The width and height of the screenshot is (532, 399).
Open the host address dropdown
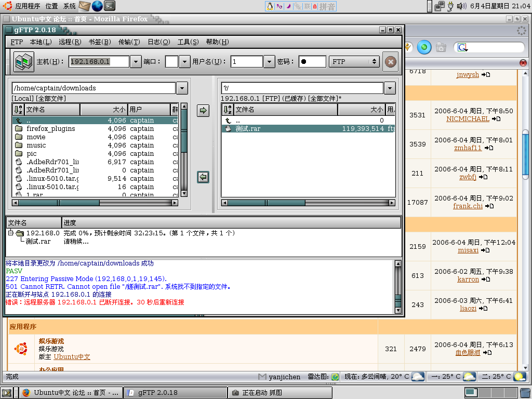coord(136,62)
